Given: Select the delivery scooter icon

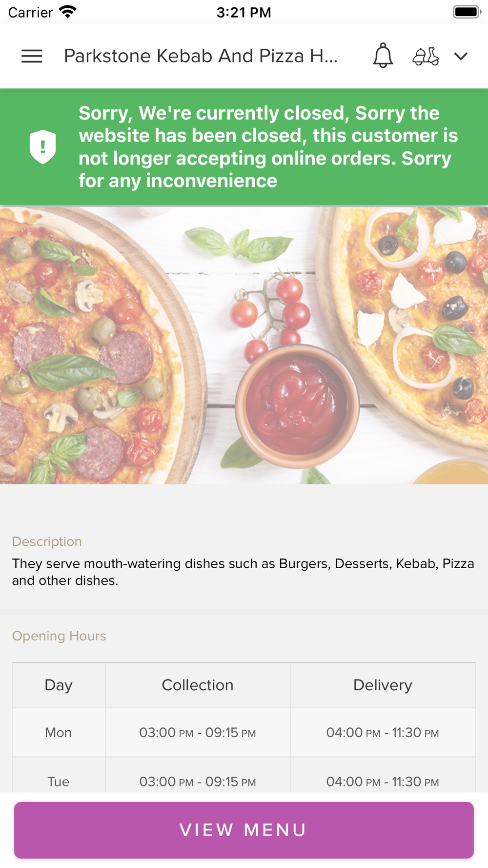Looking at the screenshot, I should click(x=426, y=56).
